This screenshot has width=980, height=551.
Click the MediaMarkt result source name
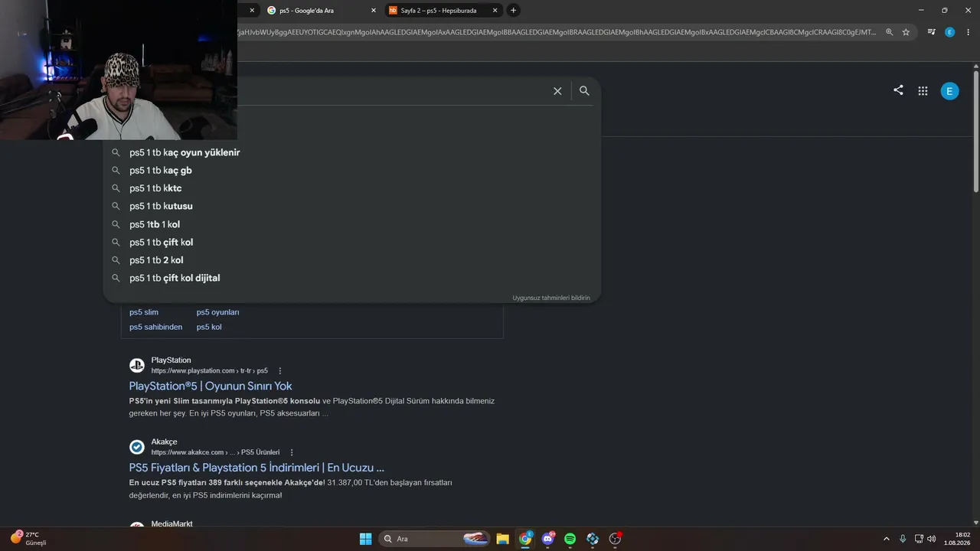[x=171, y=524]
